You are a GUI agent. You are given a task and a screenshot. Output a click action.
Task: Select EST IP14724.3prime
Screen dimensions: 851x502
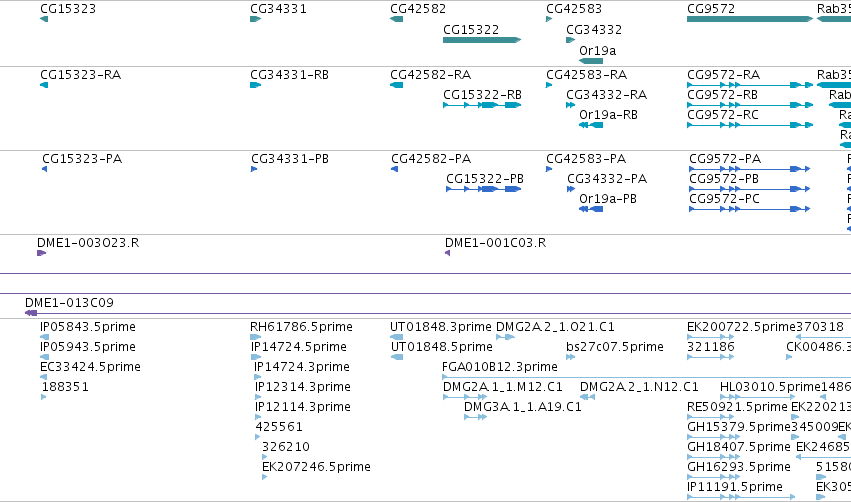(x=302, y=367)
